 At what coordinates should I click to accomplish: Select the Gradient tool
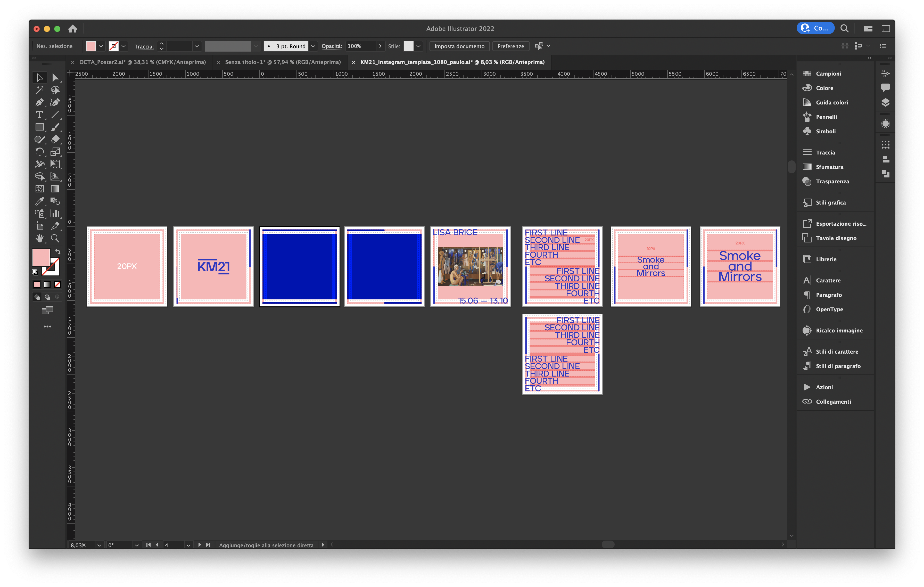[55, 189]
